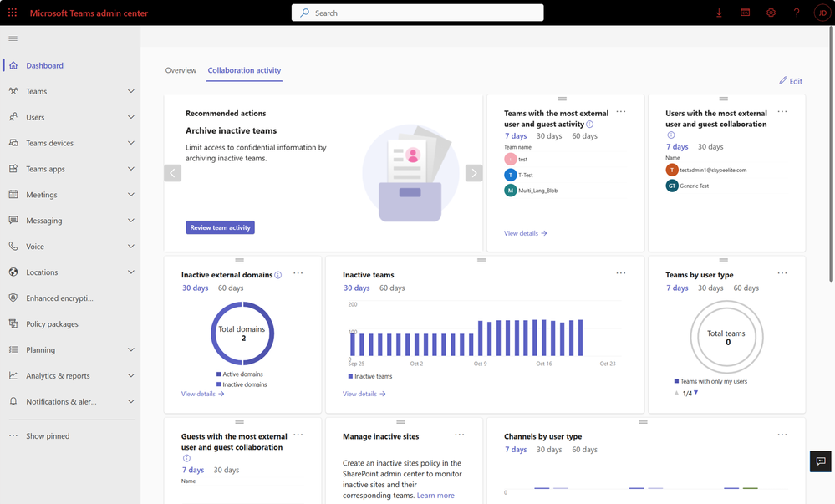
Task: Expand Teams devices chevron
Action: click(131, 143)
